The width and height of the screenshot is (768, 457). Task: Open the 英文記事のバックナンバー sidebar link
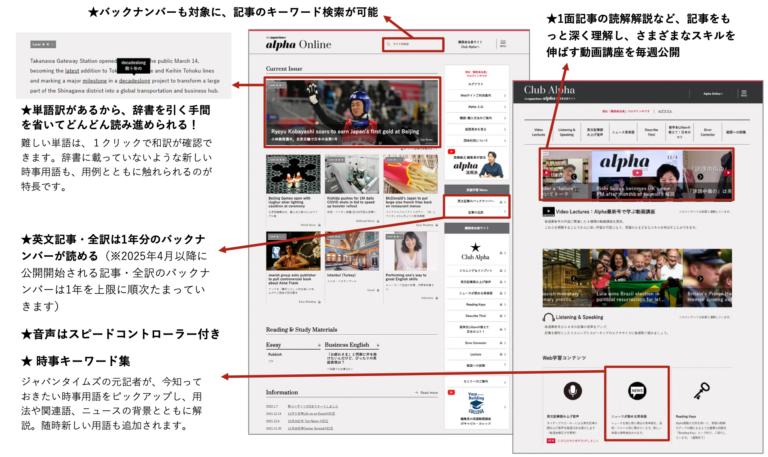476,201
